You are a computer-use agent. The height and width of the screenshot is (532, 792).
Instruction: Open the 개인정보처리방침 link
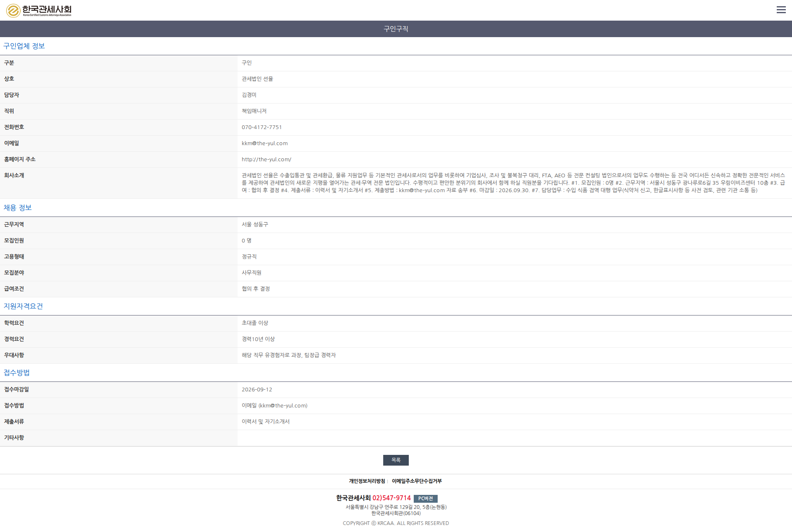click(367, 481)
